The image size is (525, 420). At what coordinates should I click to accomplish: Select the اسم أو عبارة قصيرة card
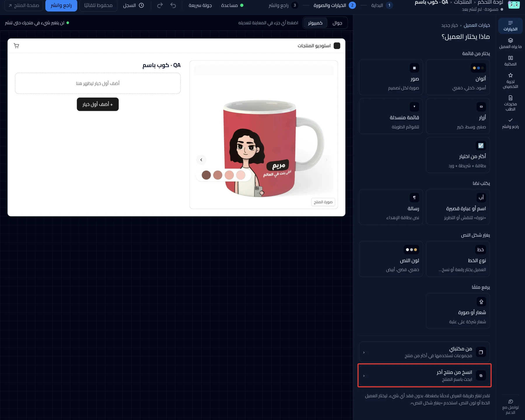pos(458,207)
